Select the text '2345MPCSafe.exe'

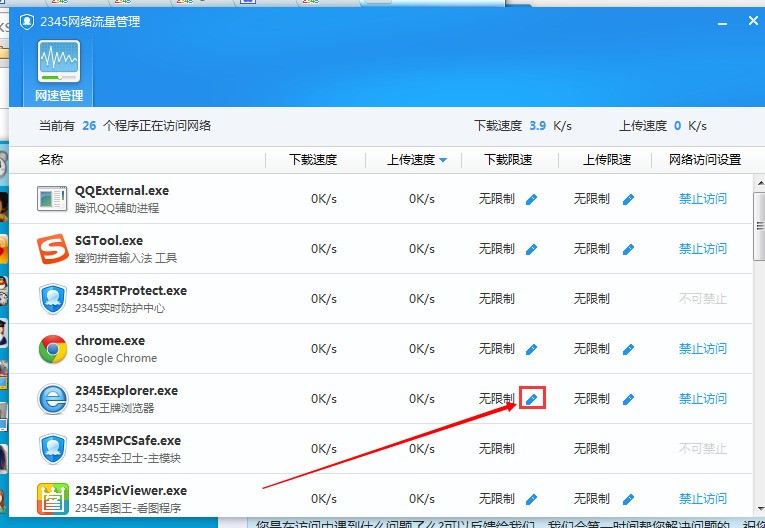(128, 441)
